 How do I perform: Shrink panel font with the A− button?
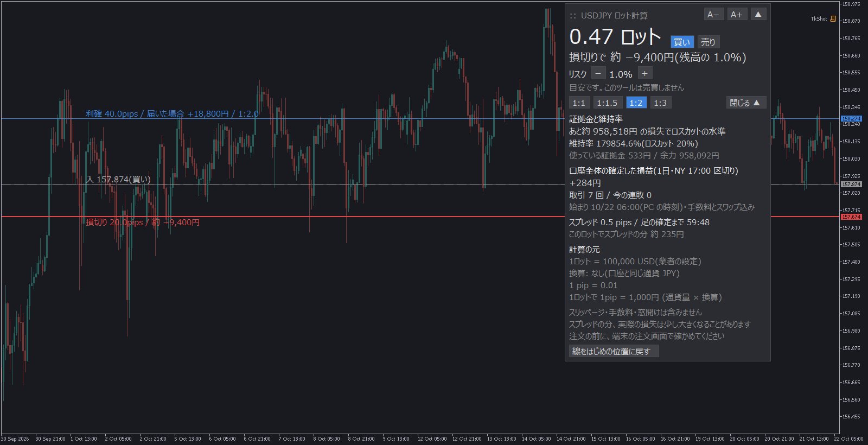(x=713, y=15)
